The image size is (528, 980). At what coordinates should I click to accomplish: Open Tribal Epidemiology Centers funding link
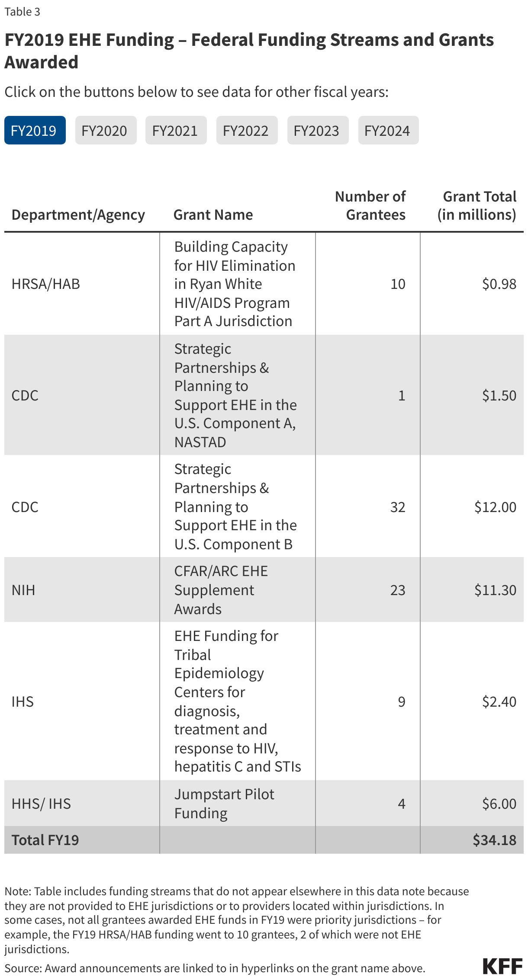coord(235,701)
